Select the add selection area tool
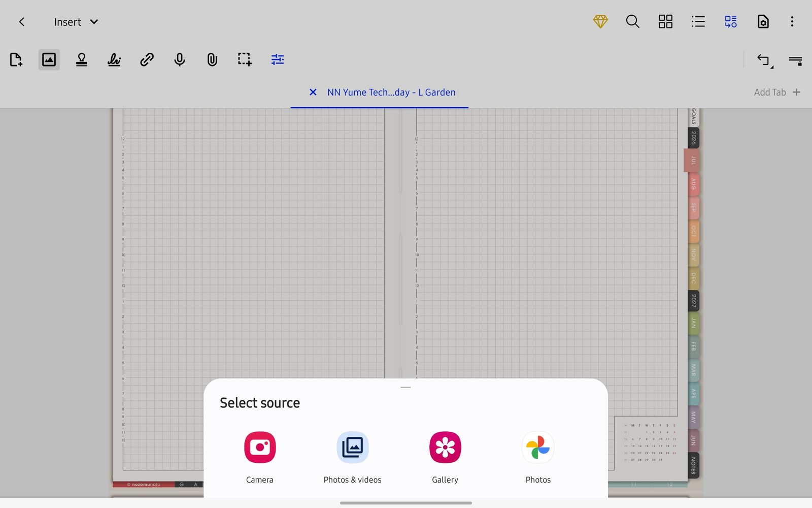Image resolution: width=812 pixels, height=508 pixels. pos(245,59)
